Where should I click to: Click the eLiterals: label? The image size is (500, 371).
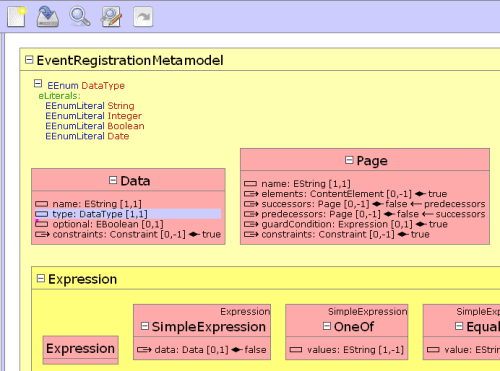pyautogui.click(x=60, y=96)
